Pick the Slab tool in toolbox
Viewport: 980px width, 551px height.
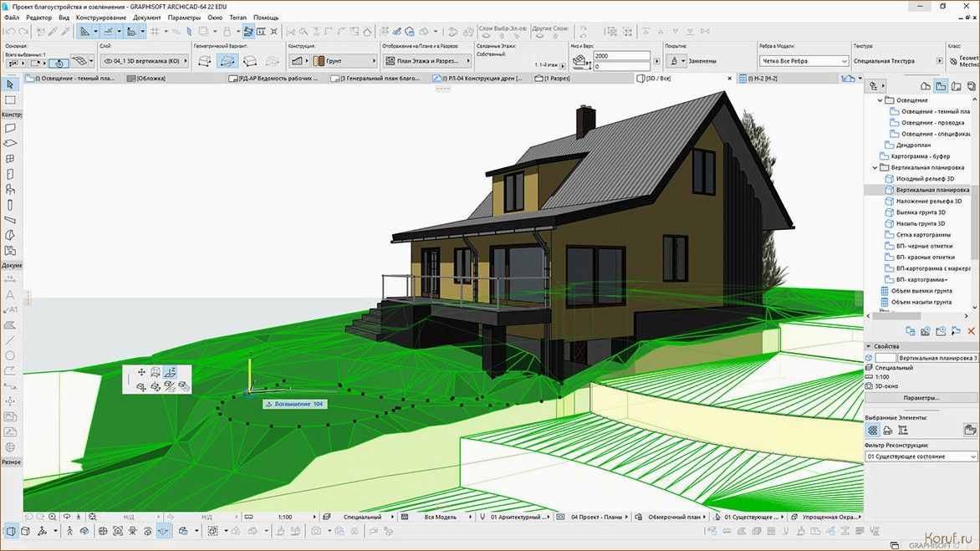[10, 143]
